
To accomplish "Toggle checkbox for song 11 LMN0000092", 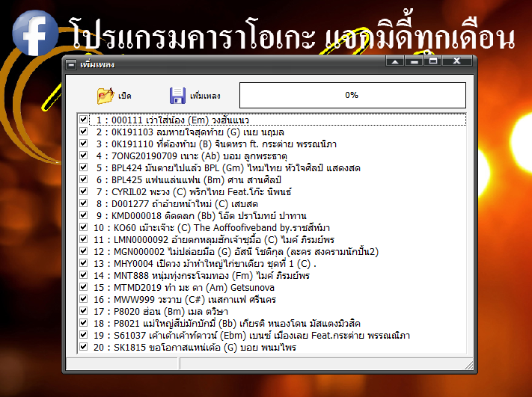I will (83, 238).
